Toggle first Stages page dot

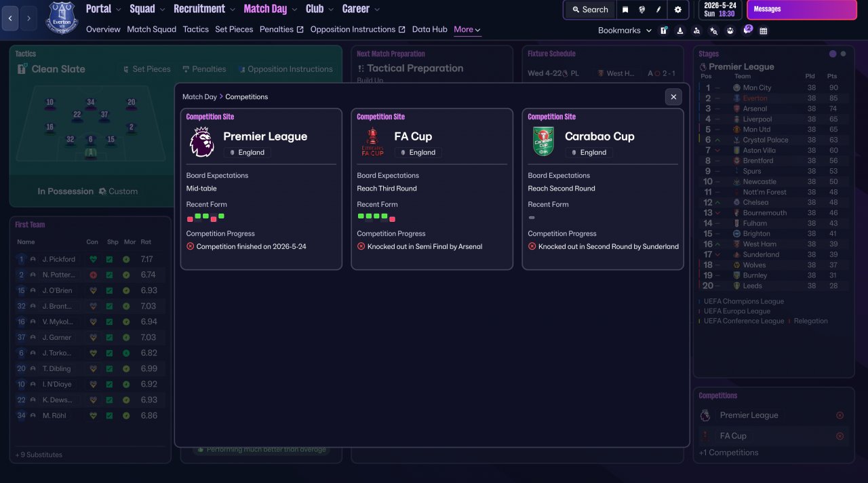tap(833, 54)
